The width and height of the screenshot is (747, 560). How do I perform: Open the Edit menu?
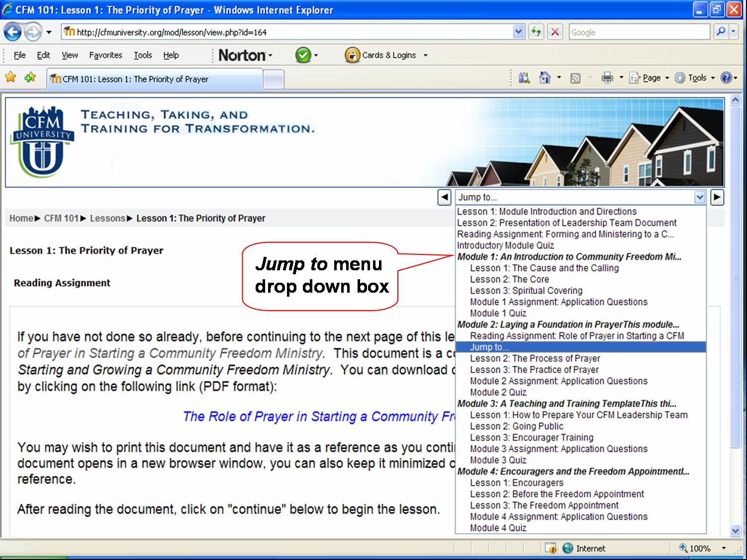point(43,55)
